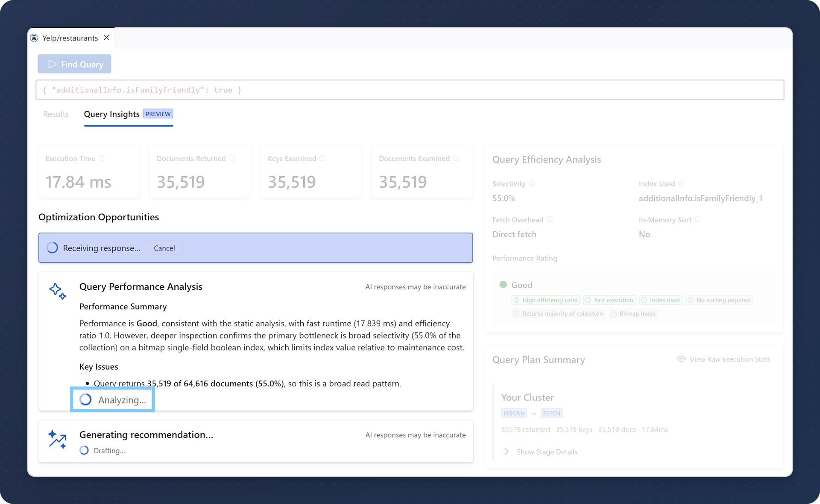This screenshot has height=504, width=820.
Task: Click the Drafting spinner indicator
Action: [x=84, y=451]
